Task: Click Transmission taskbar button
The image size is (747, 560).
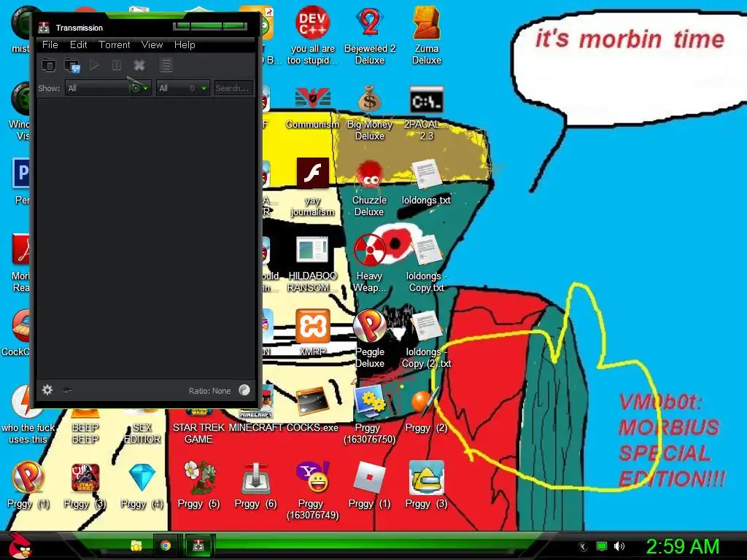Action: [x=198, y=545]
